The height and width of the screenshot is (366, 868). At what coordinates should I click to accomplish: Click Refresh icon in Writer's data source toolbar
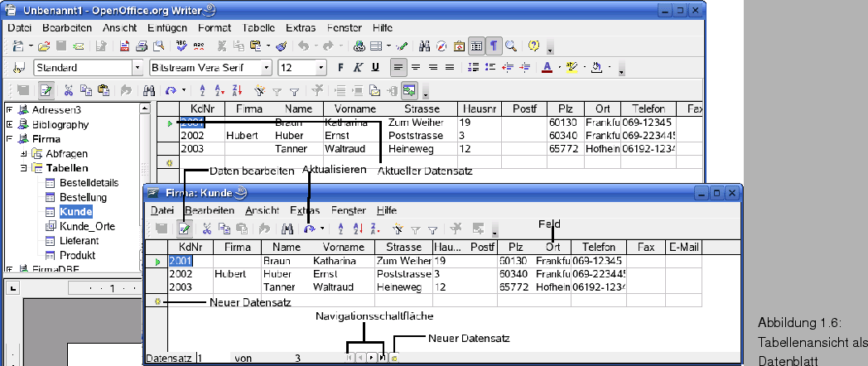coord(171,89)
